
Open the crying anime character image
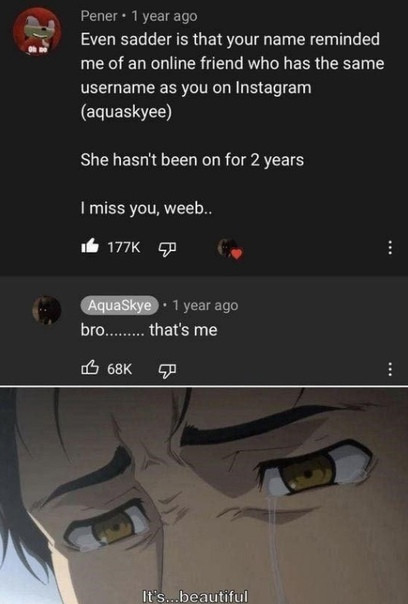tap(204, 496)
